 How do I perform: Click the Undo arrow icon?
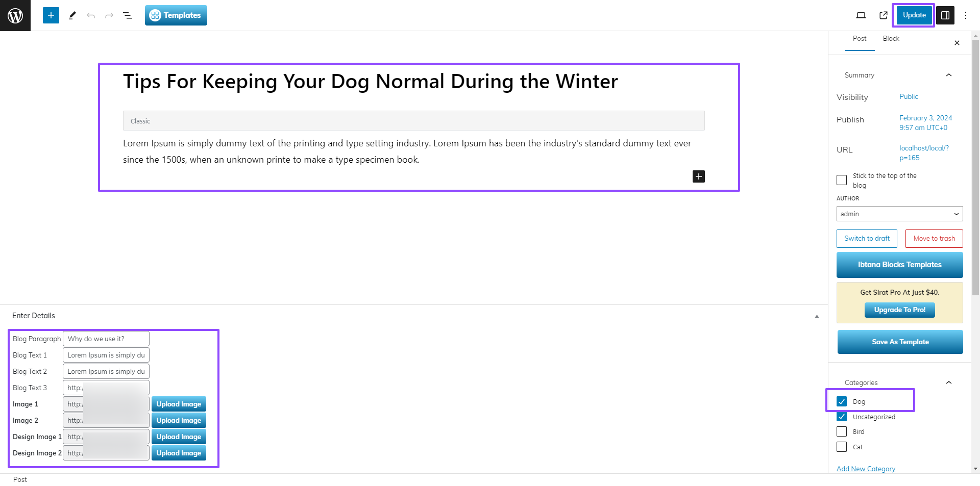[x=91, y=15]
